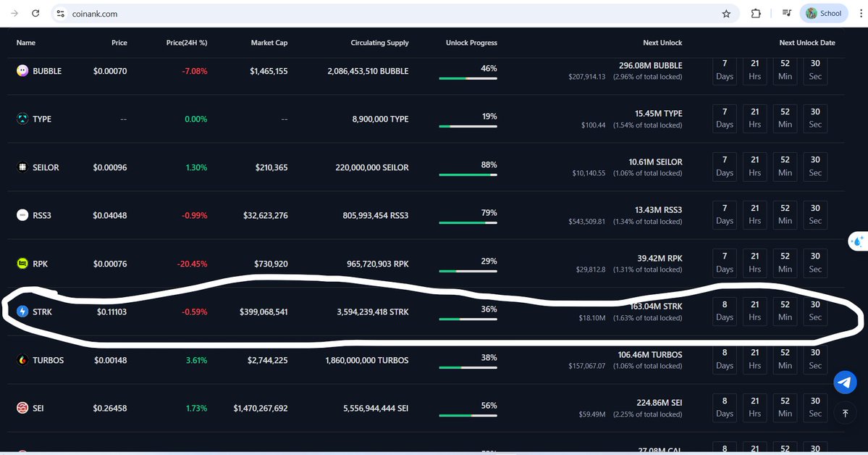This screenshot has height=455, width=868.
Task: Click STRK market cap $399,068,541
Action: tap(264, 312)
